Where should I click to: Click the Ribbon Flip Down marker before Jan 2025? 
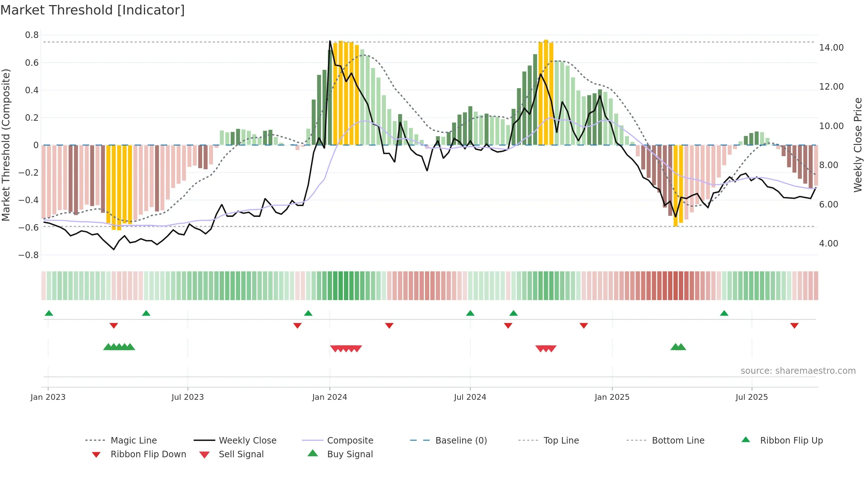[584, 326]
